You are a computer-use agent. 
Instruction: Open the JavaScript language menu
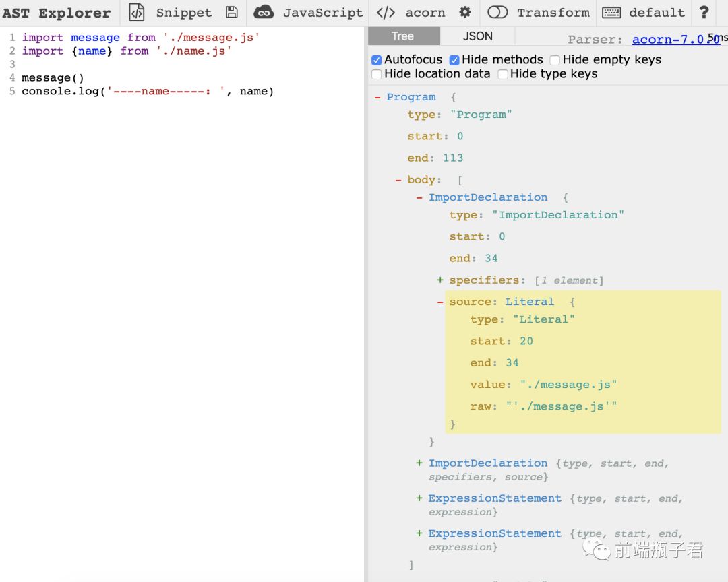coord(323,13)
